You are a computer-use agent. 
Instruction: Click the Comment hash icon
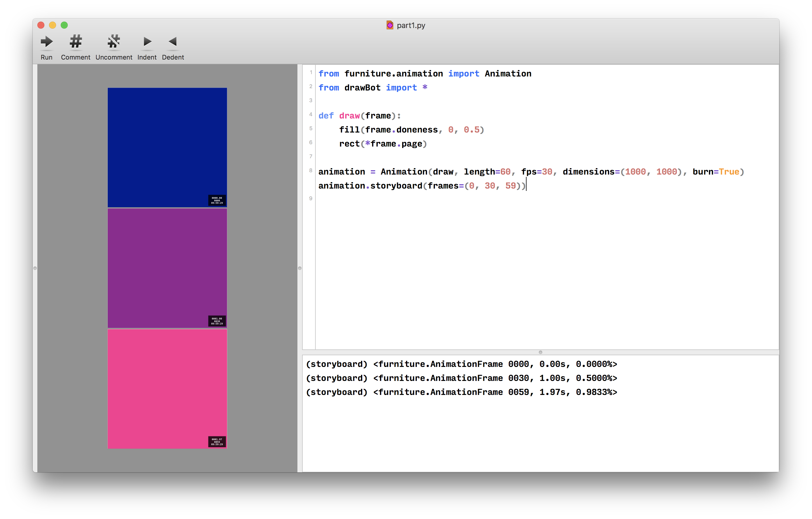click(x=76, y=42)
